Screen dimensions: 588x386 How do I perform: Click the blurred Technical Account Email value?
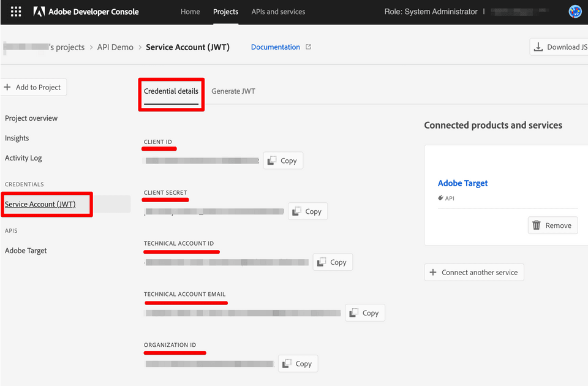tap(243, 313)
